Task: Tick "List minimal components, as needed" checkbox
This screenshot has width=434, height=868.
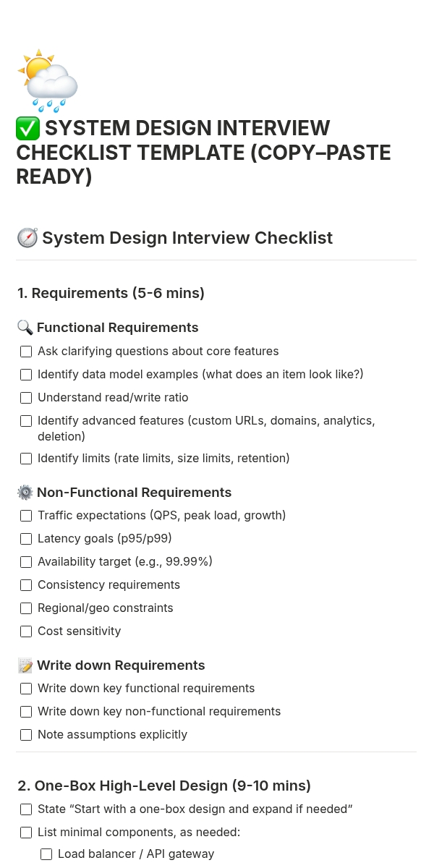Action: (26, 833)
